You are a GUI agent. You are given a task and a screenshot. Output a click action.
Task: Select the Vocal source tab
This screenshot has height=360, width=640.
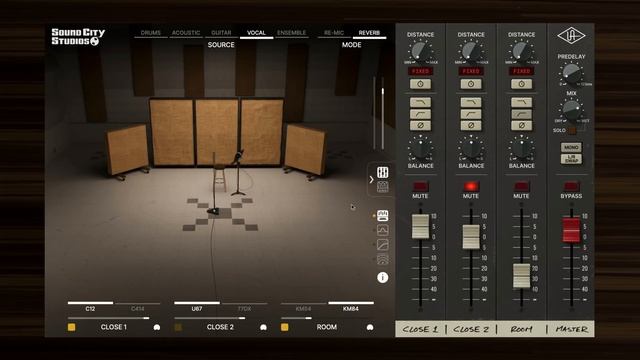pyautogui.click(x=256, y=33)
